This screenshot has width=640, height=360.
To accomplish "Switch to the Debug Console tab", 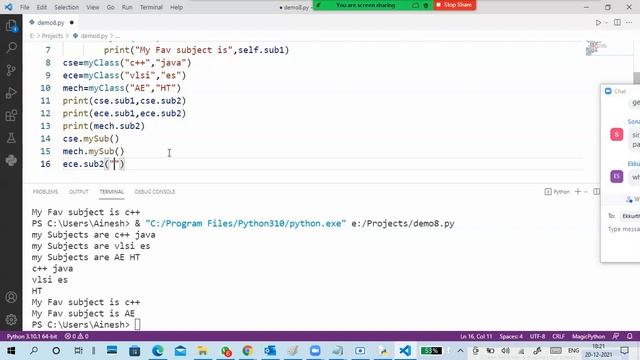I will click(155, 191).
